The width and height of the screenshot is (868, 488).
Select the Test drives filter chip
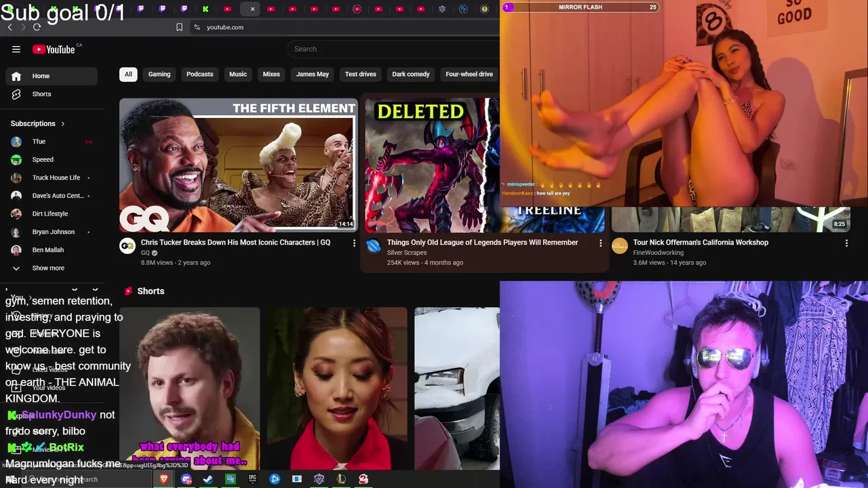click(x=361, y=74)
